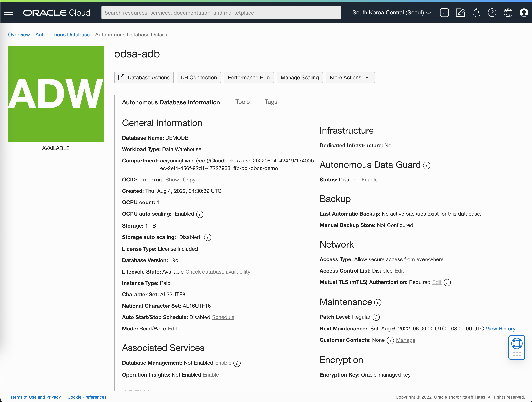Image resolution: width=532 pixels, height=402 pixels.
Task: Click Check database availability link
Action: (x=218, y=272)
